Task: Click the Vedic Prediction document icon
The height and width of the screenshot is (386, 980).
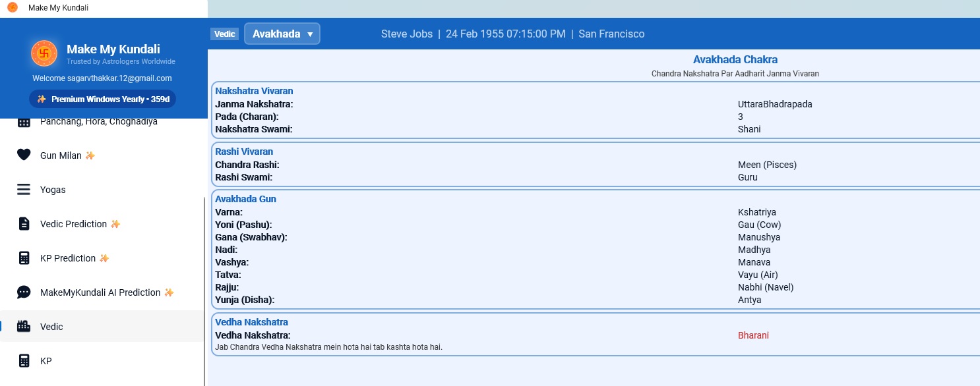Action: pyautogui.click(x=24, y=224)
